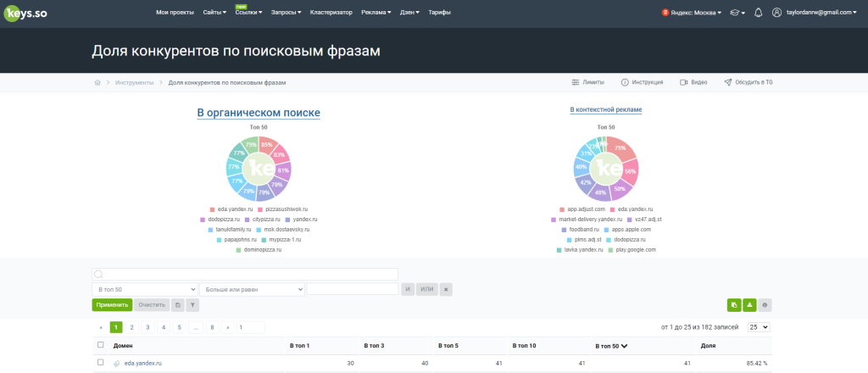Open the graduation cap learning menu
Viewport: 868px width, 373px height.
point(737,12)
